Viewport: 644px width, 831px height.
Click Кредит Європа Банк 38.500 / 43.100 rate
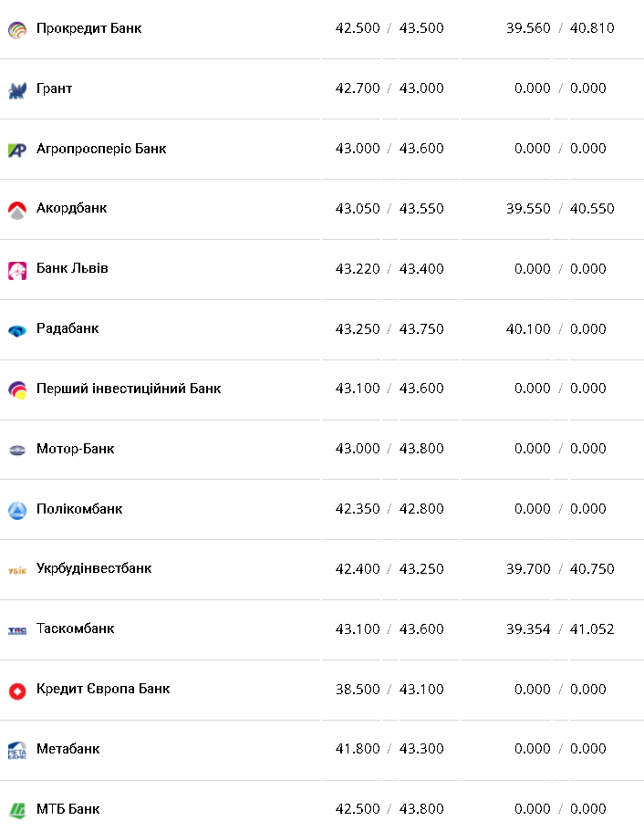390,689
